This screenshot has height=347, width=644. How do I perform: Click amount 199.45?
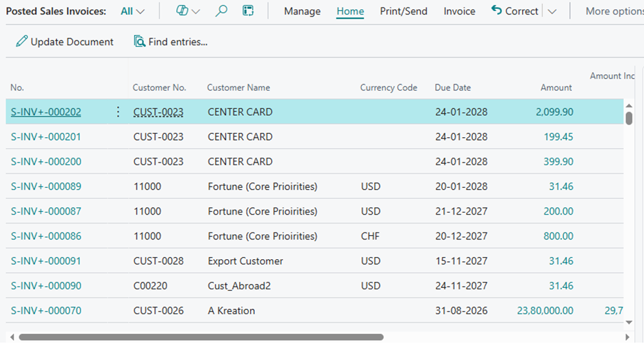(x=558, y=136)
